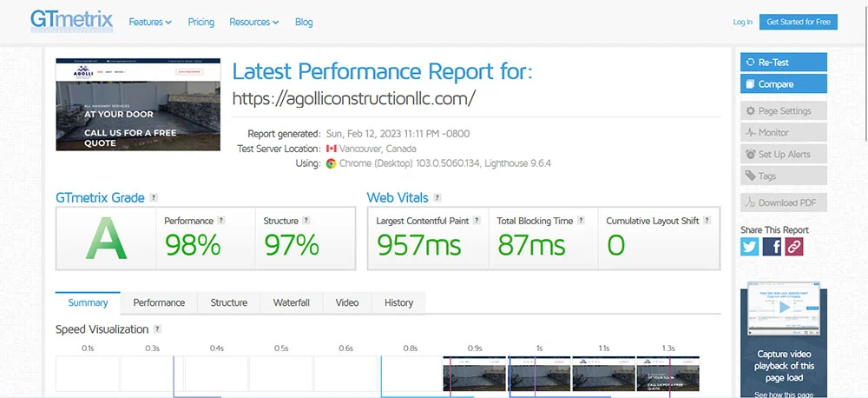Click the Download PDF icon

click(751, 202)
